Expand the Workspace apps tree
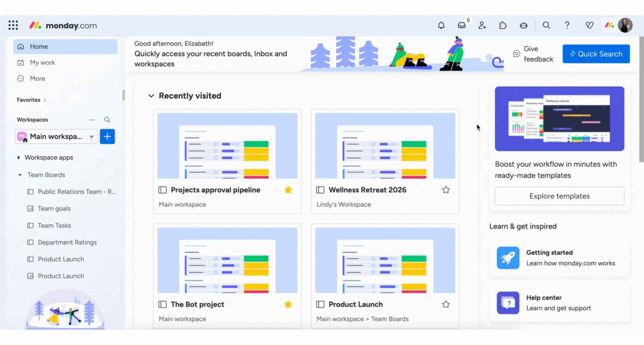This screenshot has width=644, height=345. click(19, 158)
